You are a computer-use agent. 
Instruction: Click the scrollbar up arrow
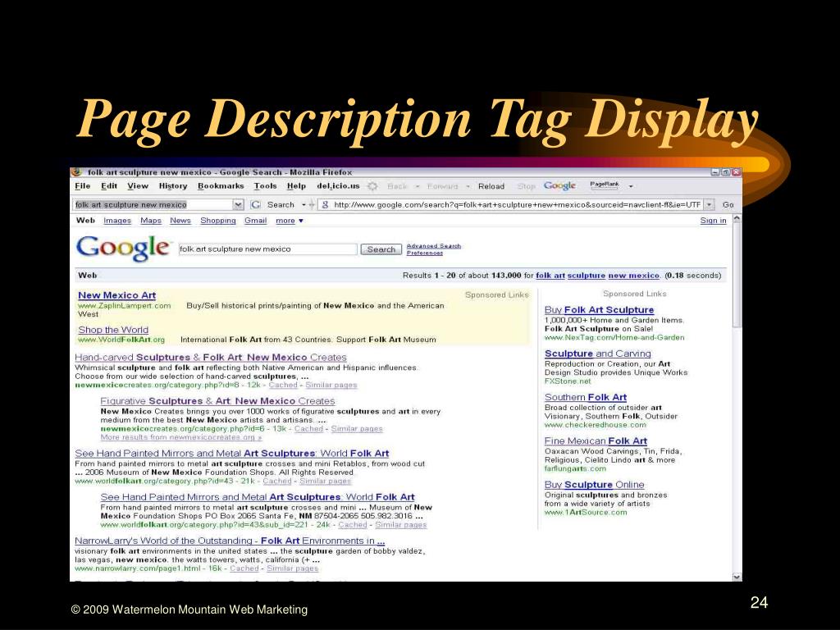point(737,219)
